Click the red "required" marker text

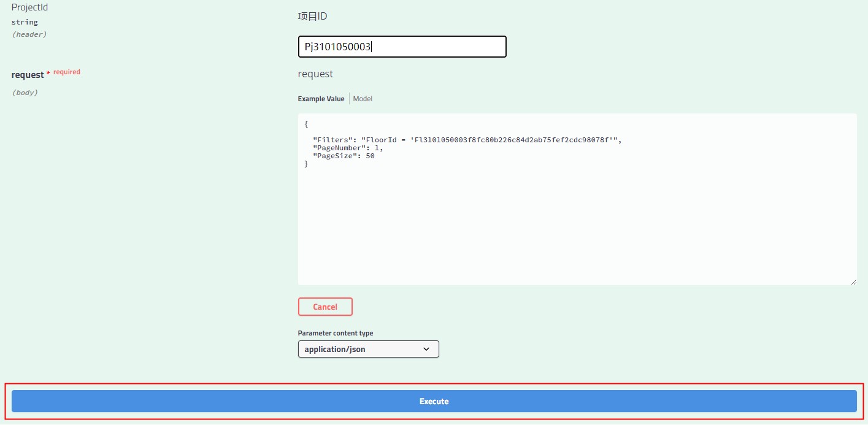point(66,72)
